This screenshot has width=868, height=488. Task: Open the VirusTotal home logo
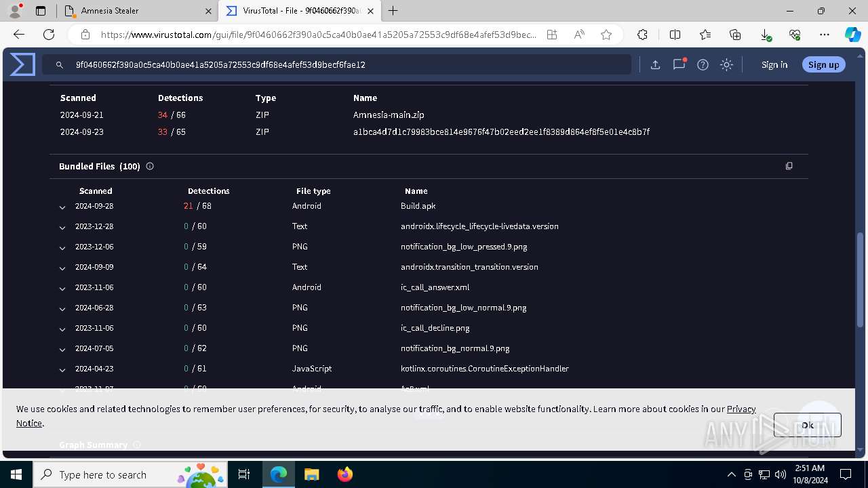coord(22,64)
